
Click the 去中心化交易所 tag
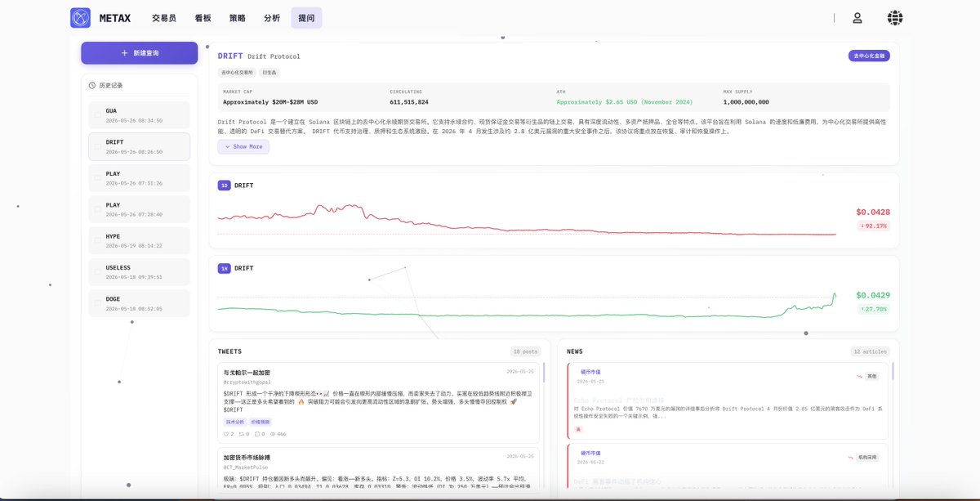coord(238,73)
